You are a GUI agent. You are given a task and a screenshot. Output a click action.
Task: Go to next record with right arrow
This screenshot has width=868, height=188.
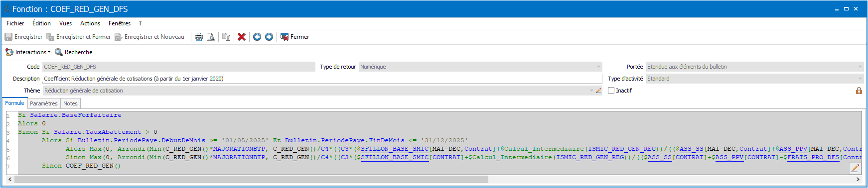tap(269, 37)
